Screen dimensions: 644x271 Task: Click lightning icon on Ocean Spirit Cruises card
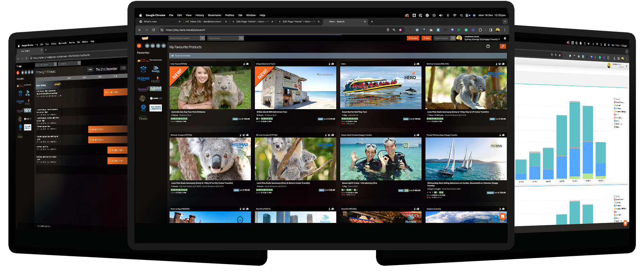(415, 135)
